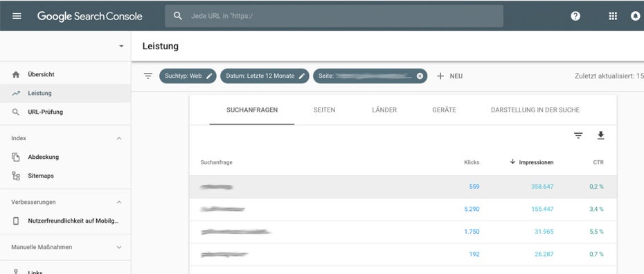Switch to the SEITEN tab

click(x=325, y=110)
